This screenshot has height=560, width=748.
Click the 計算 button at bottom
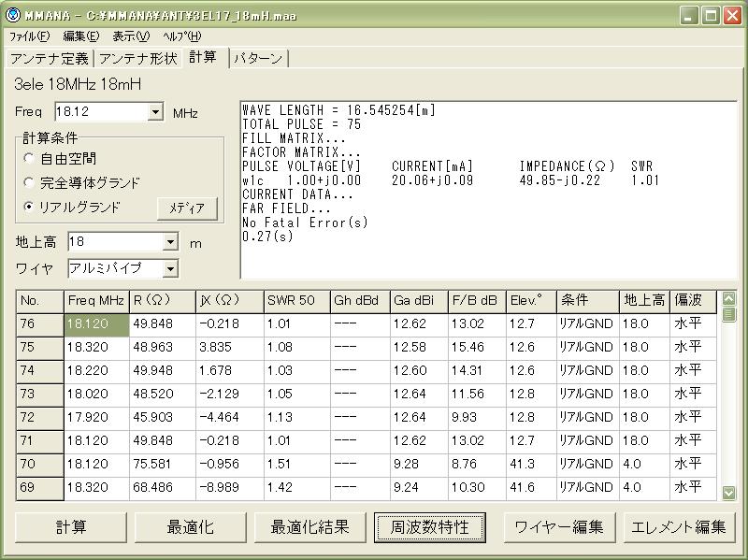[x=71, y=527]
